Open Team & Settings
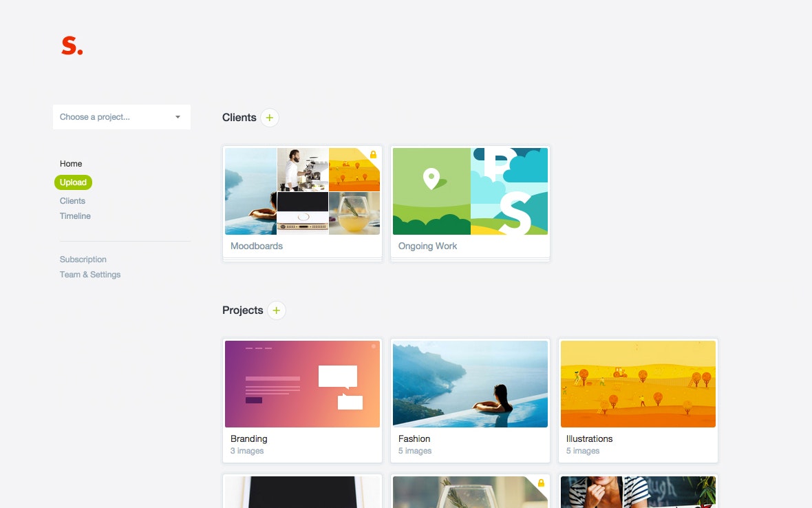Viewport: 812px width, 508px height. point(89,274)
